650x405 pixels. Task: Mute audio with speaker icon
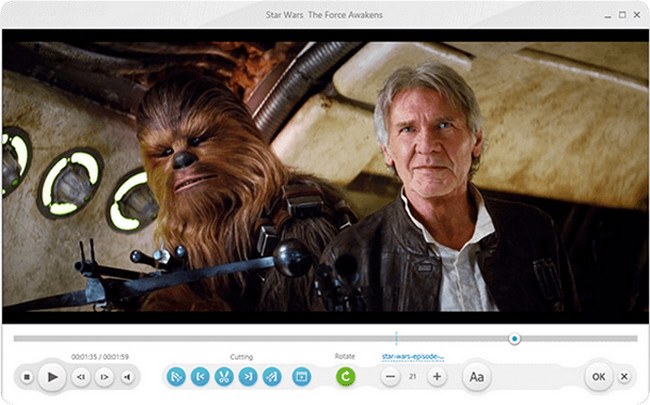click(127, 377)
